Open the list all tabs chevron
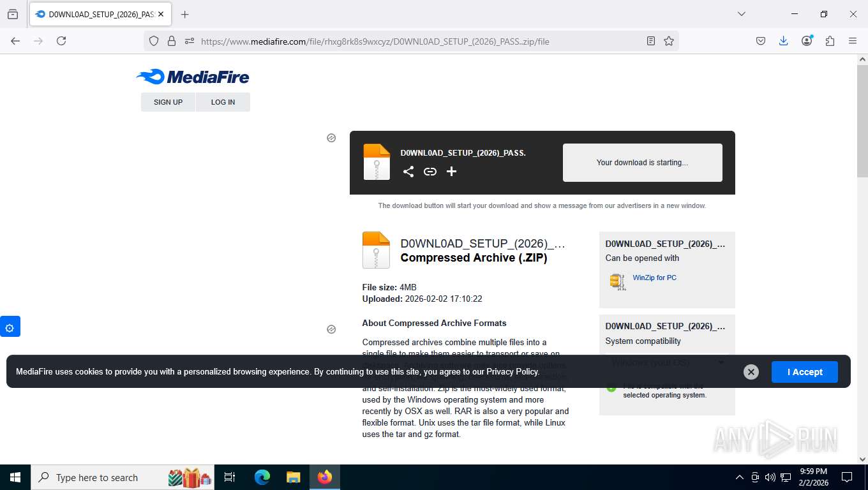Viewport: 868px width, 490px height. tap(741, 14)
